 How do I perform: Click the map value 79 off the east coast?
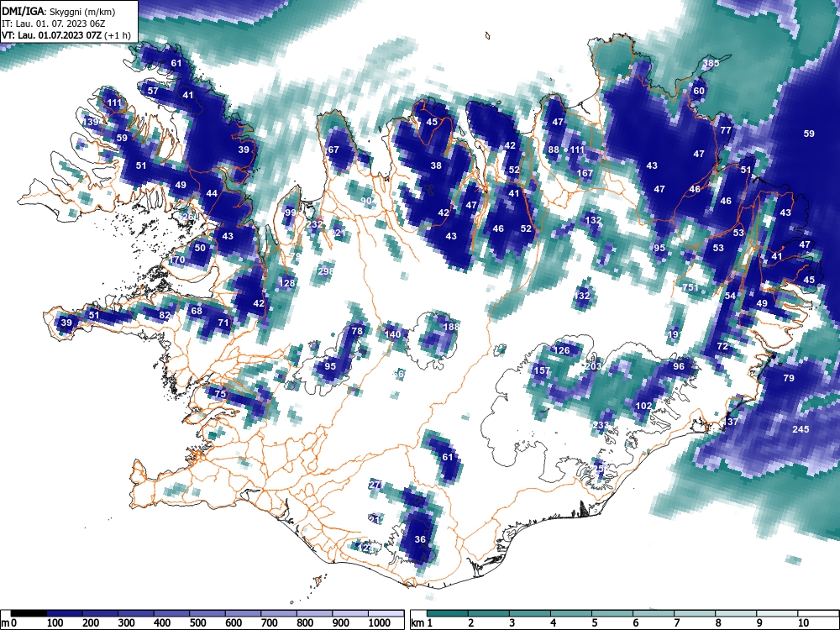(789, 378)
